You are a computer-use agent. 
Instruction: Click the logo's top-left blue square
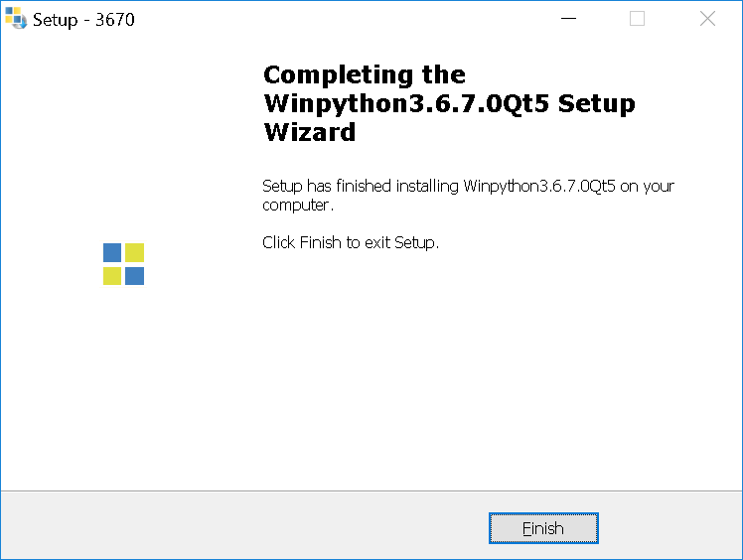click(112, 252)
